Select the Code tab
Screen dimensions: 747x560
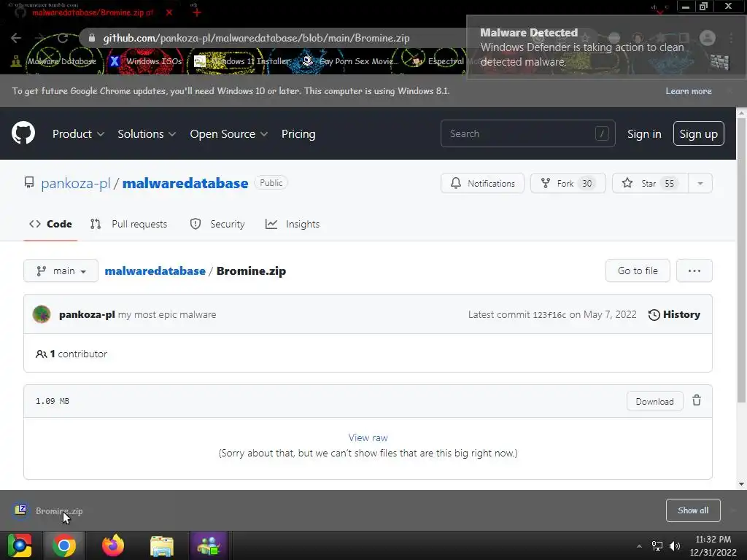pyautogui.click(x=50, y=224)
